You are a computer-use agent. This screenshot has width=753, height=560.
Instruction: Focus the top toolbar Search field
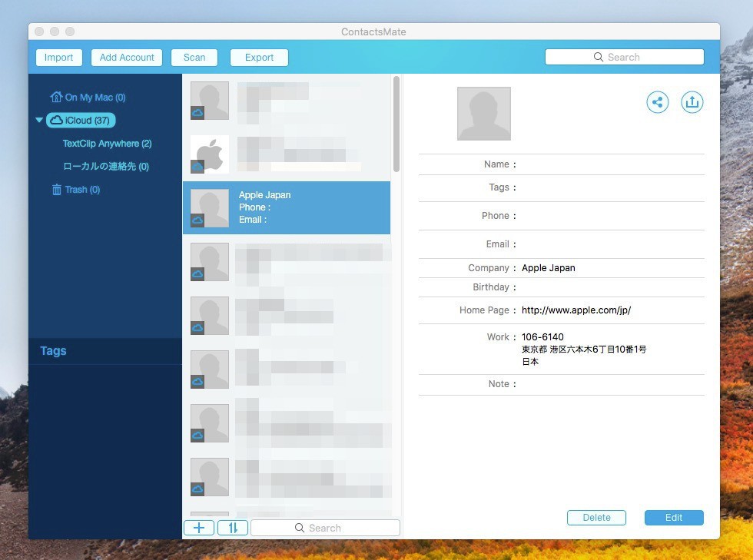(x=624, y=57)
